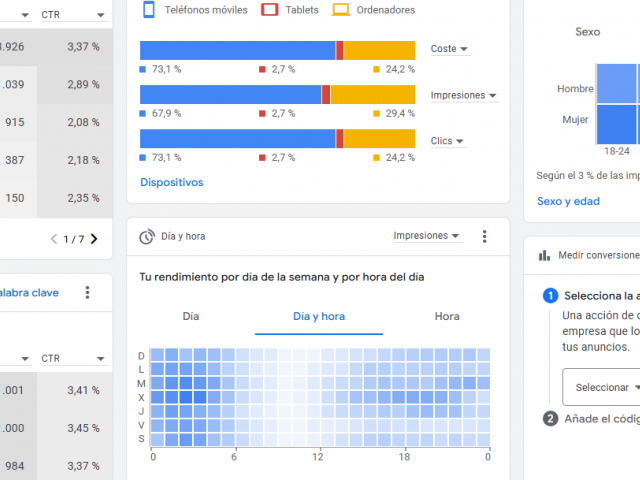Expand the Impresiones dropdown next to device bar
Viewport: 640px width, 480px height.
pos(463,96)
